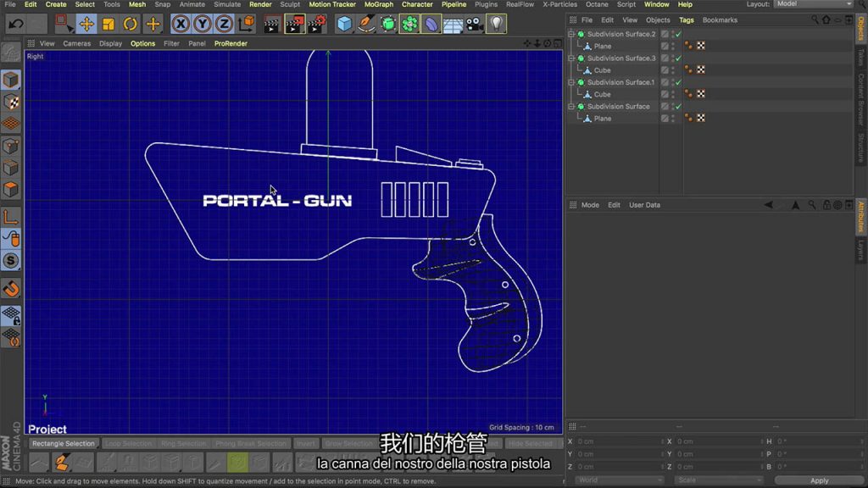
Task: Add a Cube primitive object
Action: (x=344, y=24)
